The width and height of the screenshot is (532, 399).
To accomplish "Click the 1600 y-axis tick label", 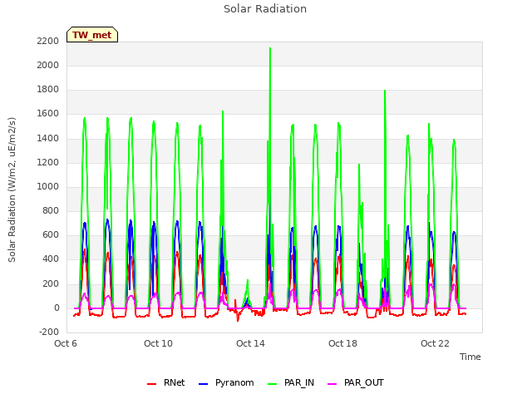I will pos(48,114).
